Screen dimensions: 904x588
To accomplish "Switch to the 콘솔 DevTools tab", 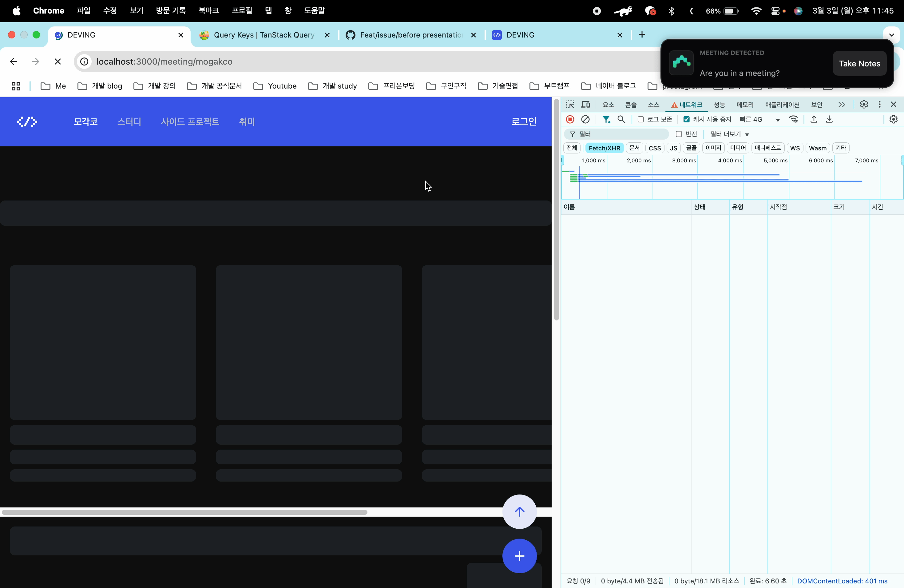I will pyautogui.click(x=631, y=105).
